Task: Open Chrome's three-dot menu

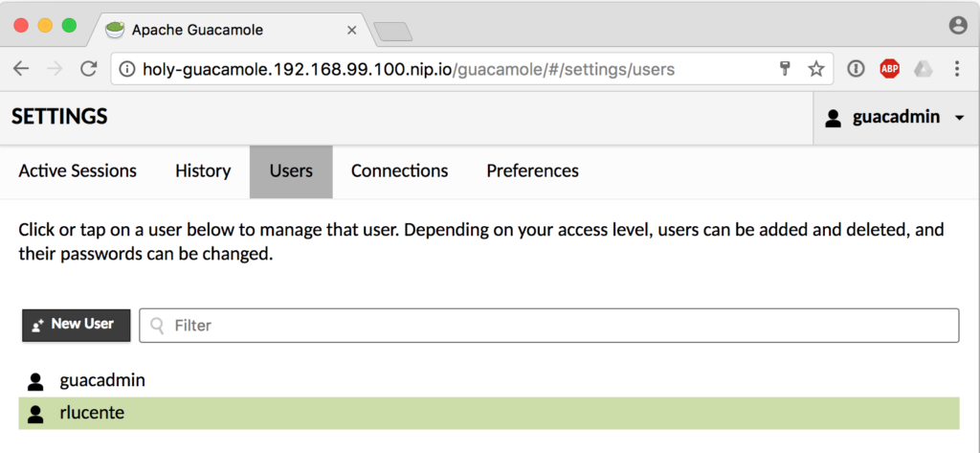Action: pos(957,69)
